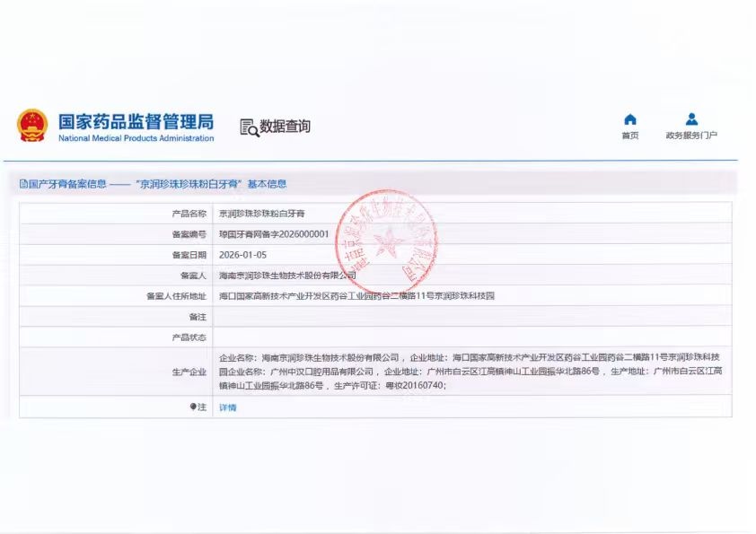Select the 产品名称 label
This screenshot has height=534, width=756.
(189, 214)
